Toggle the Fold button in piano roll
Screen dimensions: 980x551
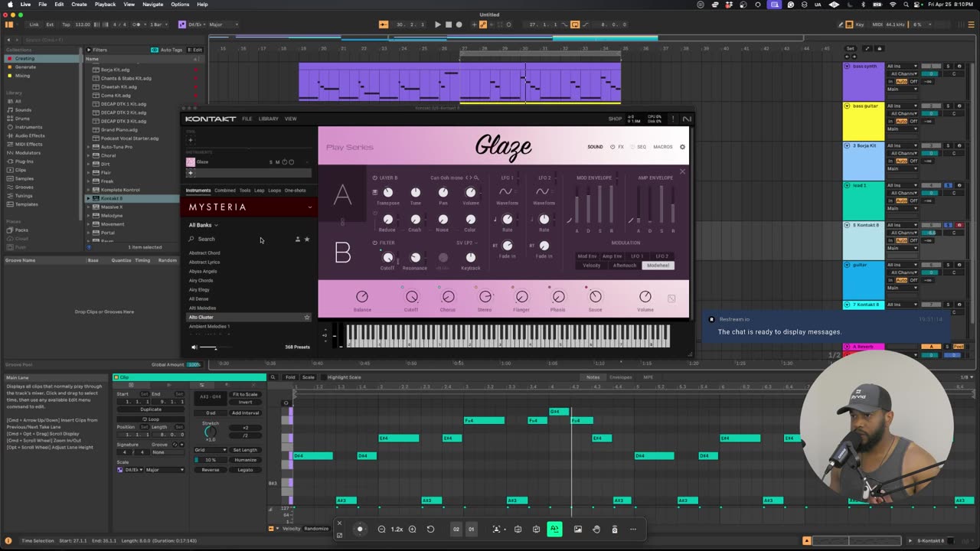290,377
